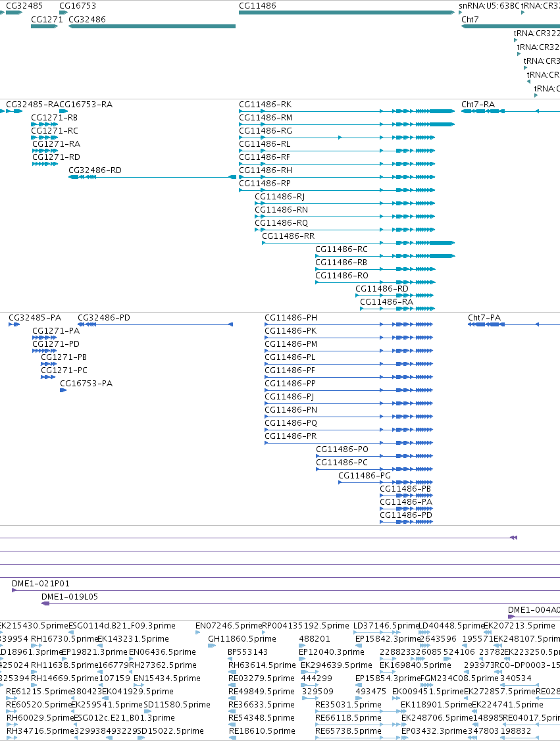
Task: Click transcript label CG11486-RG
Action: (x=266, y=131)
